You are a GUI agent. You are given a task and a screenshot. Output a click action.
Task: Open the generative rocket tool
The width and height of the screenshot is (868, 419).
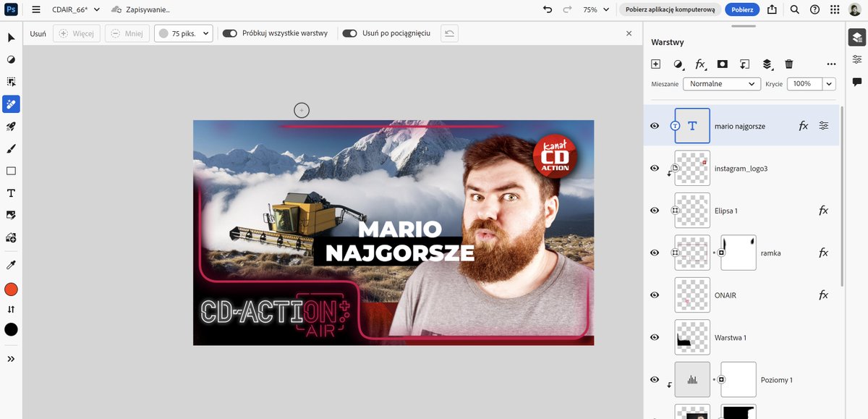(11, 127)
